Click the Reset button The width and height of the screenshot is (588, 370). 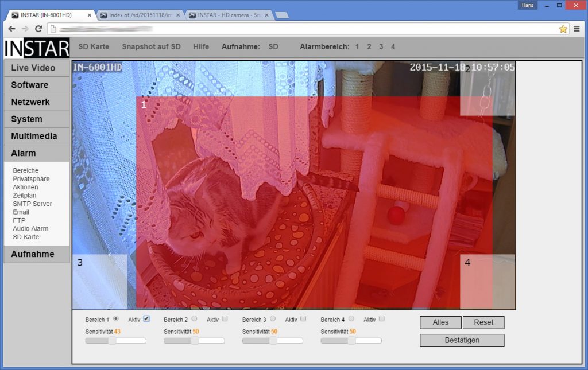483,322
